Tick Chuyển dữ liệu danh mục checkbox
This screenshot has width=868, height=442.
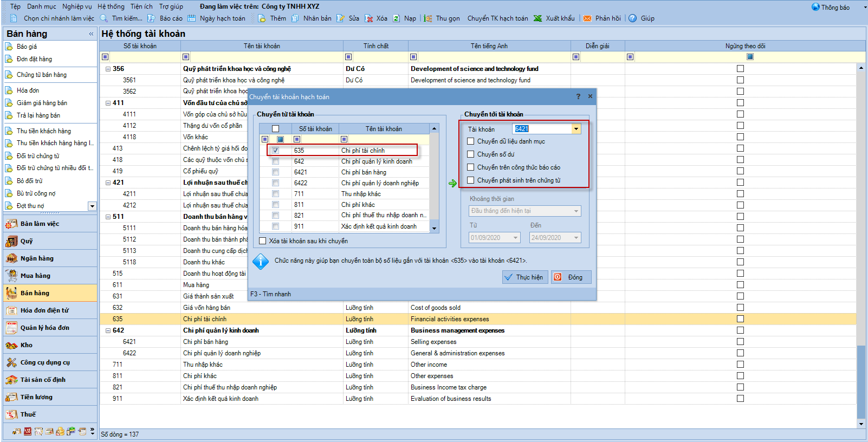471,141
